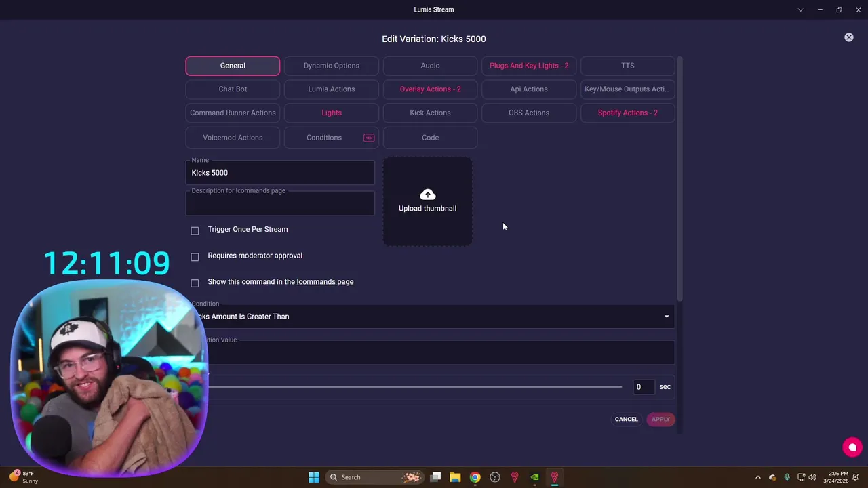Enable Trigger Once Per Stream checkbox
Viewport: 868px width, 488px height.
click(x=195, y=230)
